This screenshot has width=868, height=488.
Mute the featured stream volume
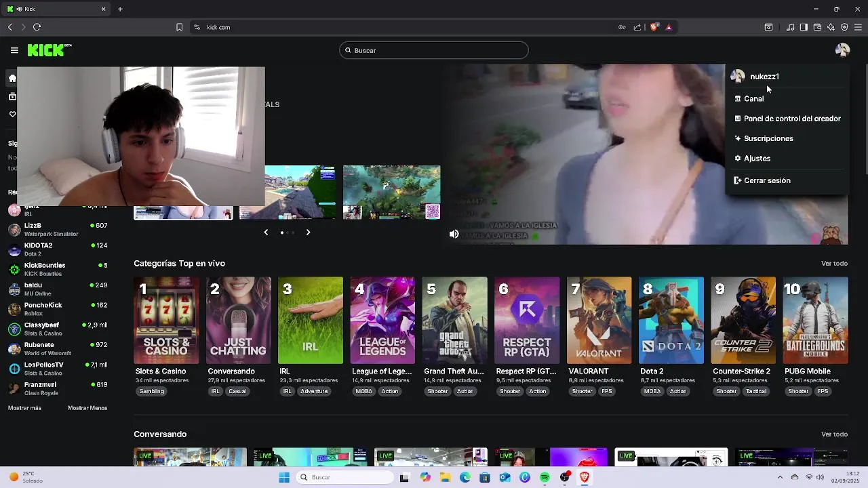click(454, 234)
